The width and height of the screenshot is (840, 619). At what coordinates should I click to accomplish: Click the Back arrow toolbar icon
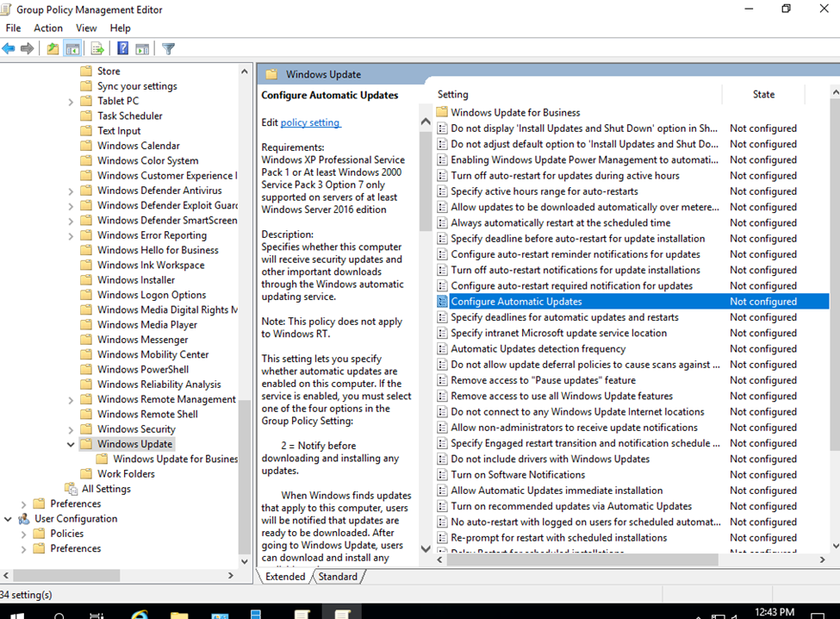[x=9, y=48]
